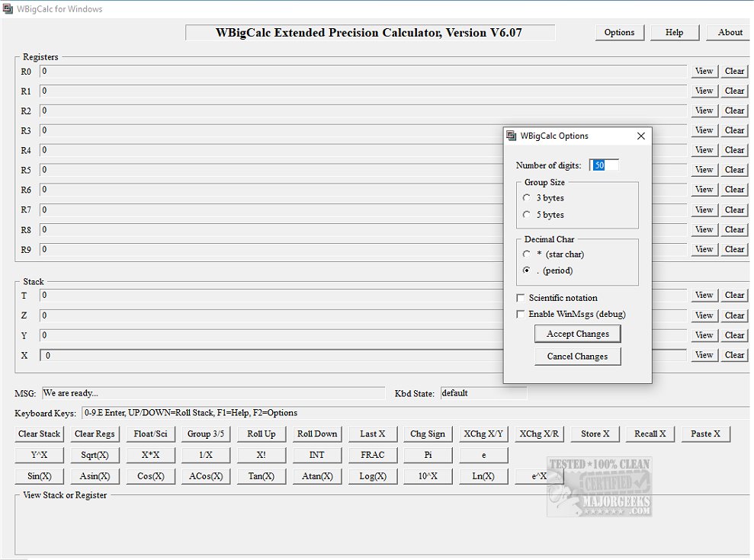Click the Chg Sign button
The width and height of the screenshot is (754, 560).
[428, 434]
